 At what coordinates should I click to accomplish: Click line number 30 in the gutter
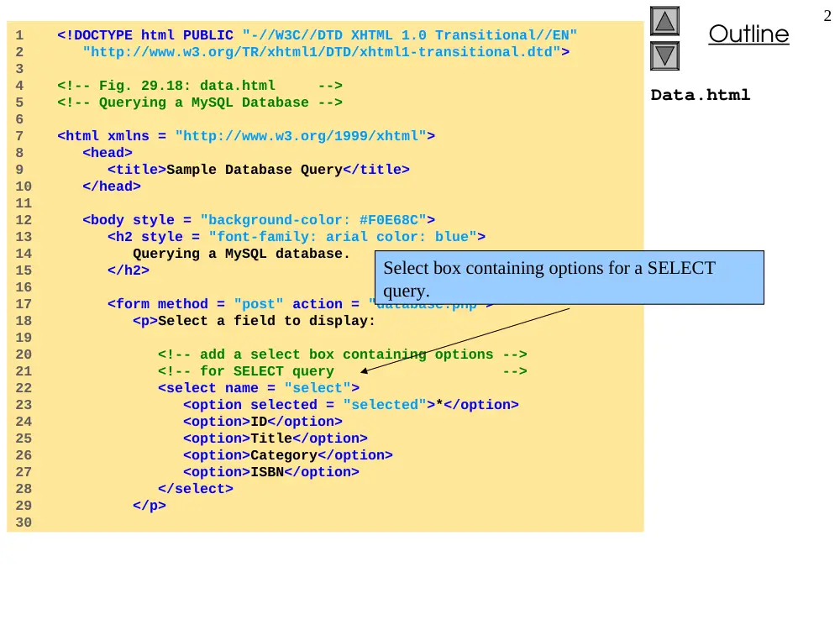[x=24, y=522]
